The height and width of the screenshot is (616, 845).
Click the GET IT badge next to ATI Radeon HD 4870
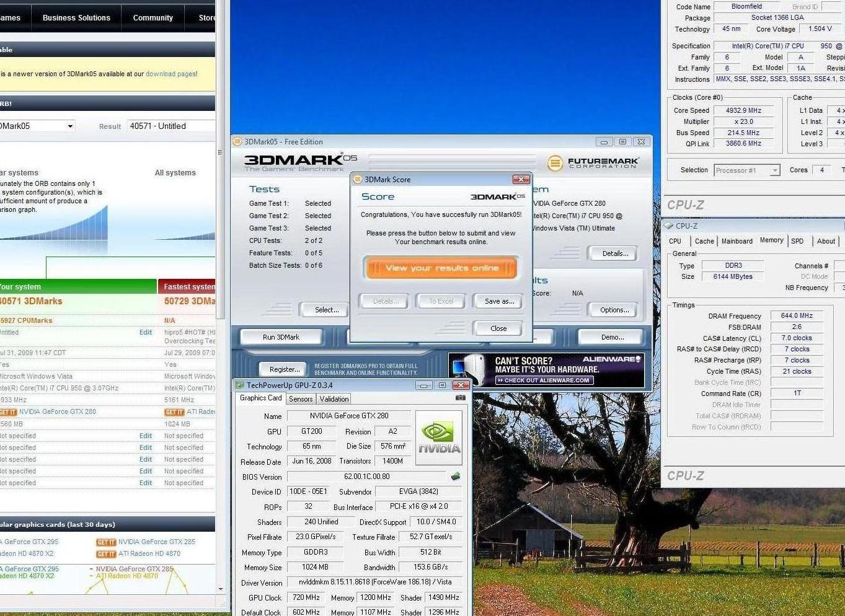106,554
